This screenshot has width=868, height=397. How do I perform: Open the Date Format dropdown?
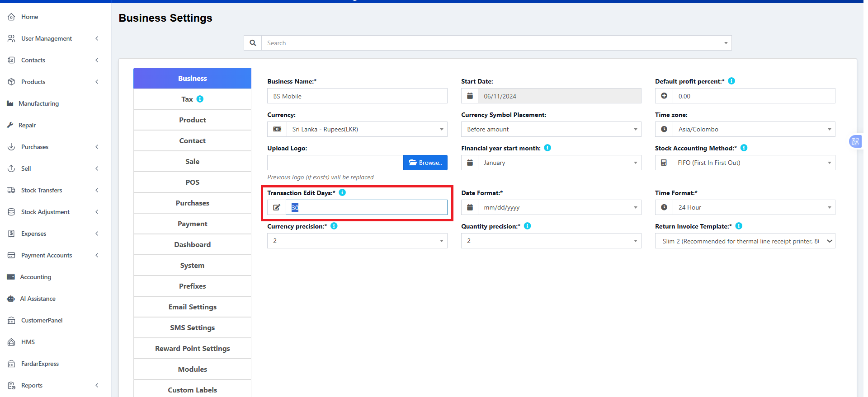coord(559,207)
